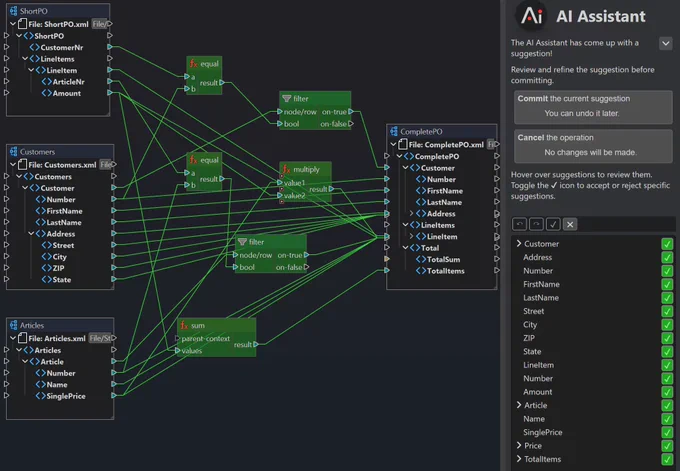Click the file icon beside File: ShortPO.xml
680x471 pixels.
point(23,24)
